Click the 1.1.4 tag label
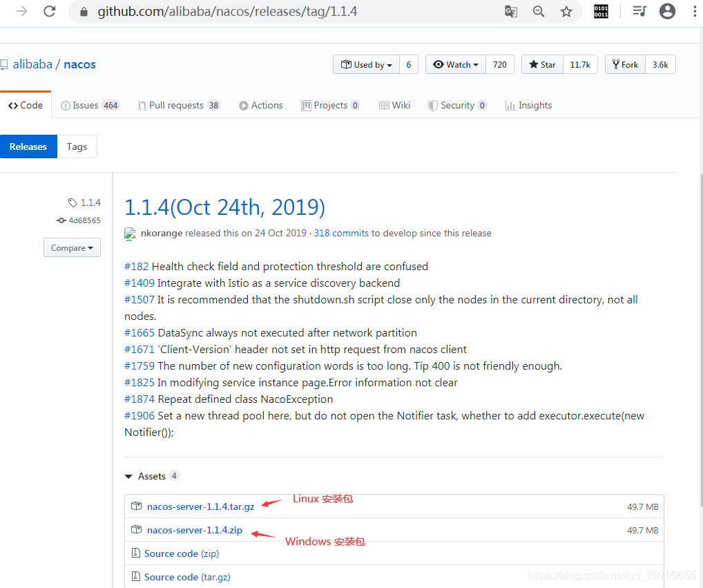Viewport: 703px width, 588px height. [x=90, y=202]
